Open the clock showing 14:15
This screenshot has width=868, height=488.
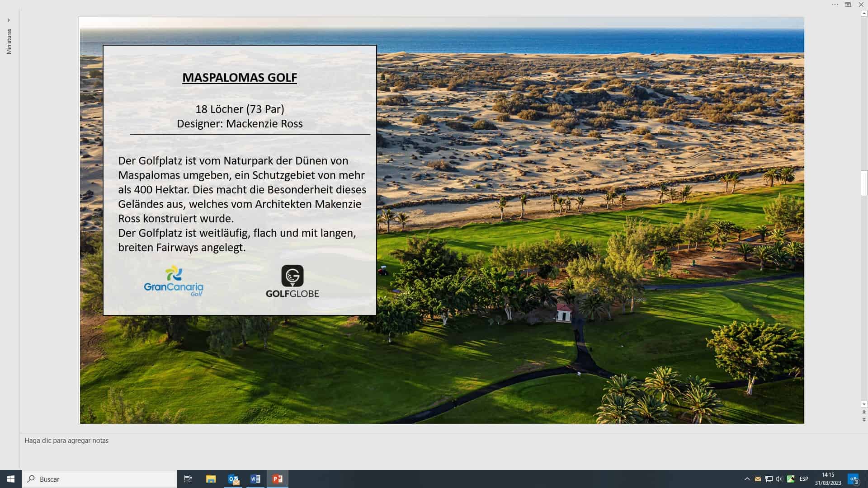[828, 479]
